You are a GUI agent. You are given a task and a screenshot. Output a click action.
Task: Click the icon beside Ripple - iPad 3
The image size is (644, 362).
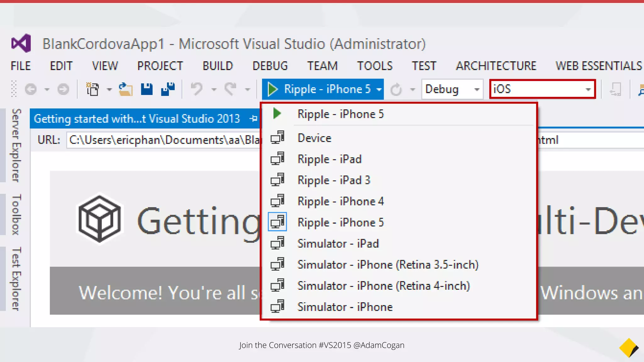tap(277, 180)
